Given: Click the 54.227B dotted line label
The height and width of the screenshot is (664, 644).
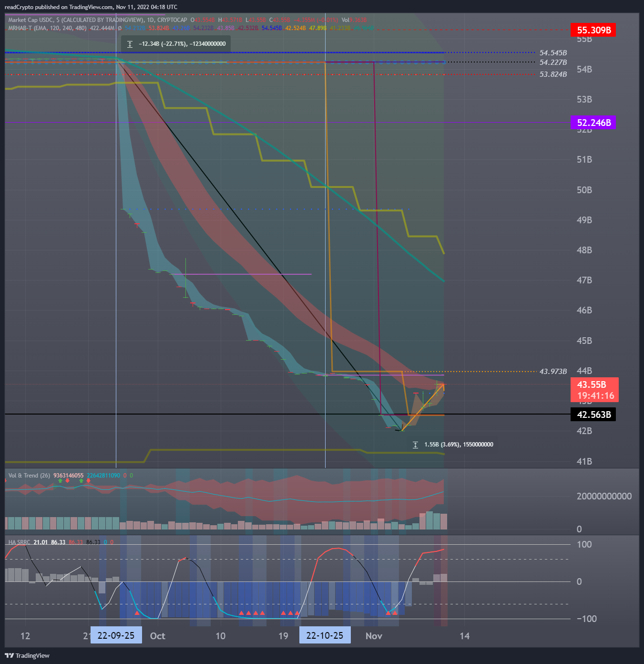Looking at the screenshot, I should pos(553,62).
